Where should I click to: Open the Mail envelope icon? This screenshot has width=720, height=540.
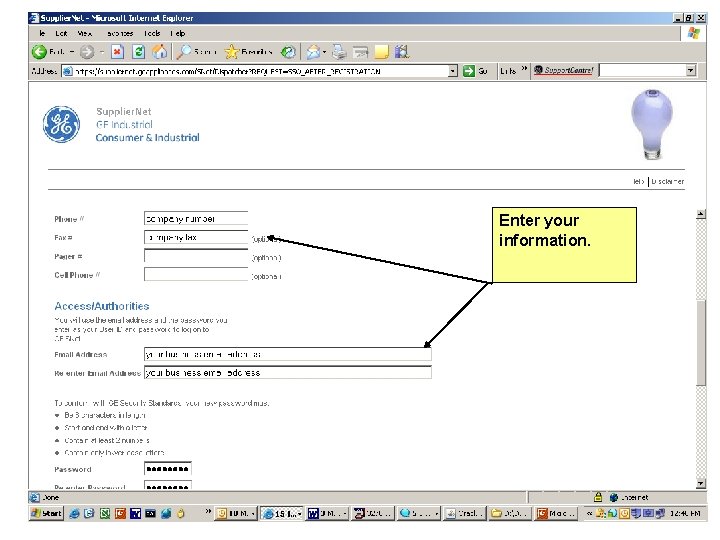coord(314,52)
